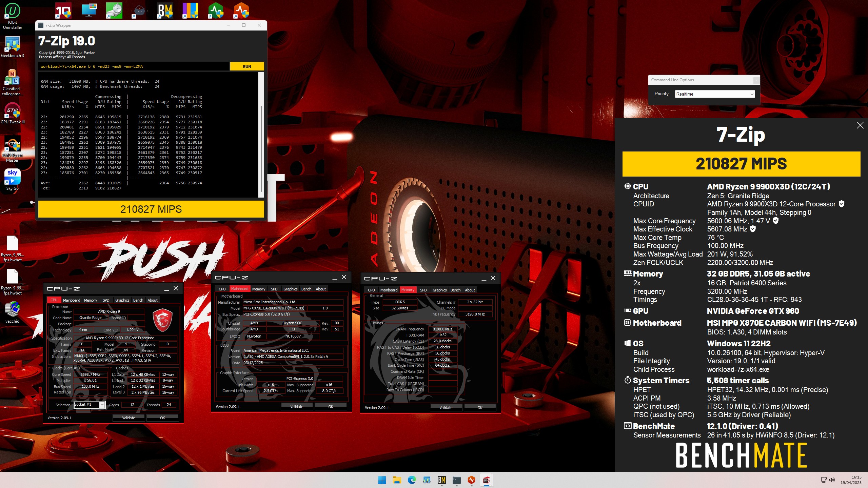Launch the BenchMate BM desktop shortcut
Image resolution: width=868 pixels, height=488 pixels.
point(165,11)
